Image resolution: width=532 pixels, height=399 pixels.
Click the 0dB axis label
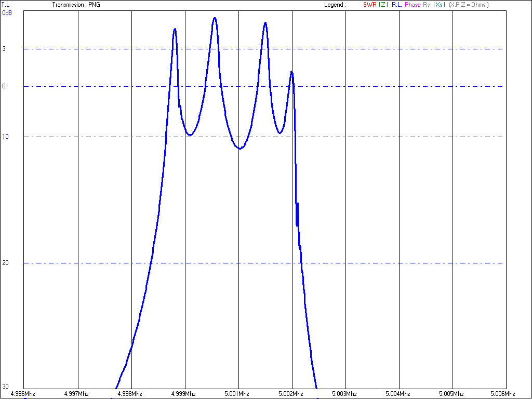coord(7,13)
